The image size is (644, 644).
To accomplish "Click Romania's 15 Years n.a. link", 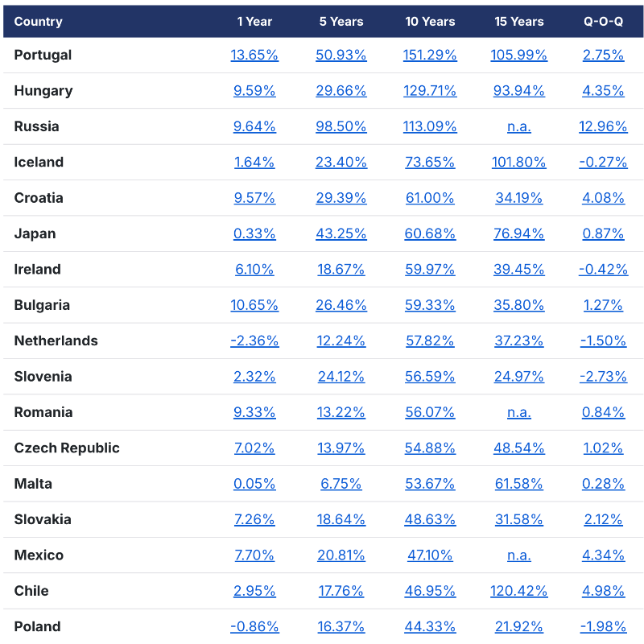I will coord(518,412).
